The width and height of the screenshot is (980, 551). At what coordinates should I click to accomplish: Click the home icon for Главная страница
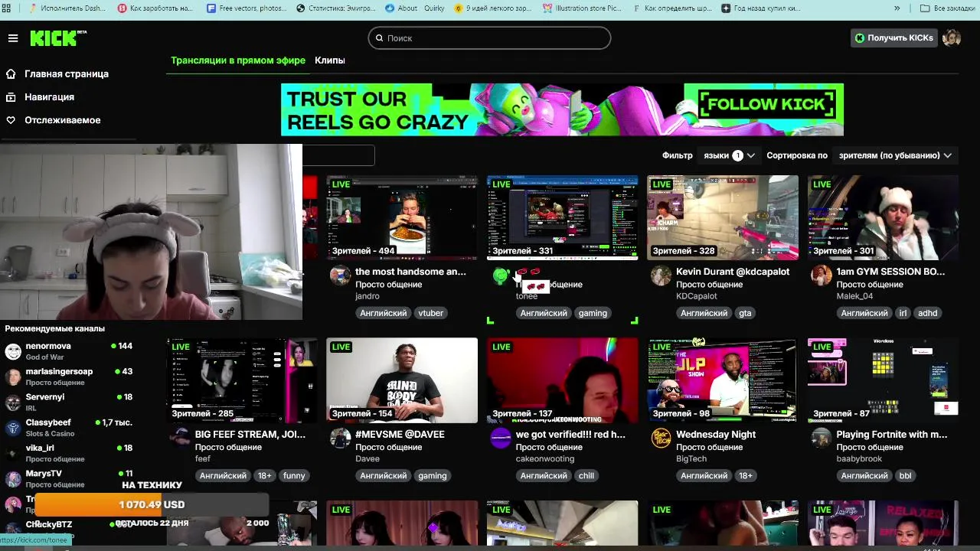(x=11, y=74)
